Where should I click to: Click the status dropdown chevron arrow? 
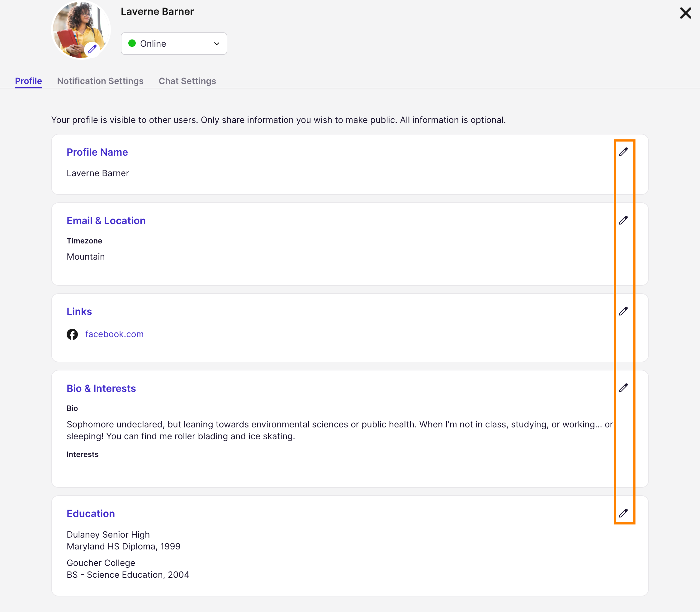217,44
